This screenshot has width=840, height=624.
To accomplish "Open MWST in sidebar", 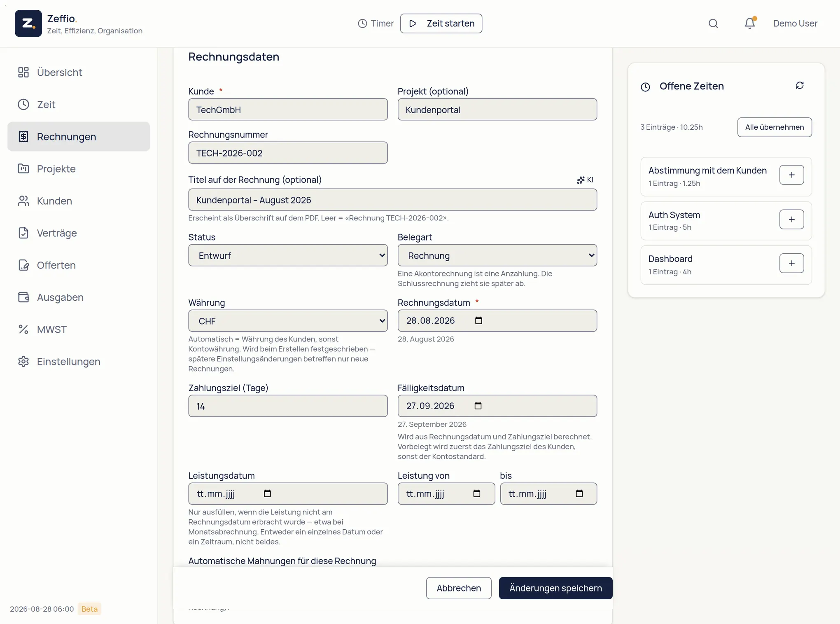I will coord(79,329).
